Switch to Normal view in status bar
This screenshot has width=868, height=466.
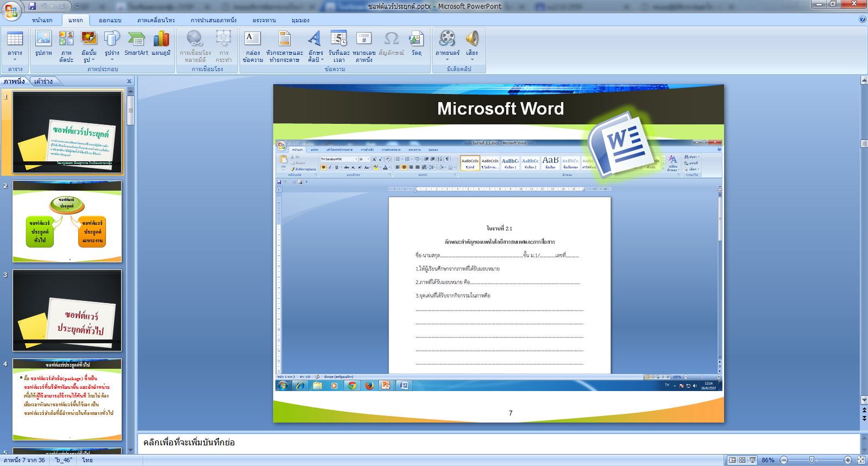tap(732, 460)
